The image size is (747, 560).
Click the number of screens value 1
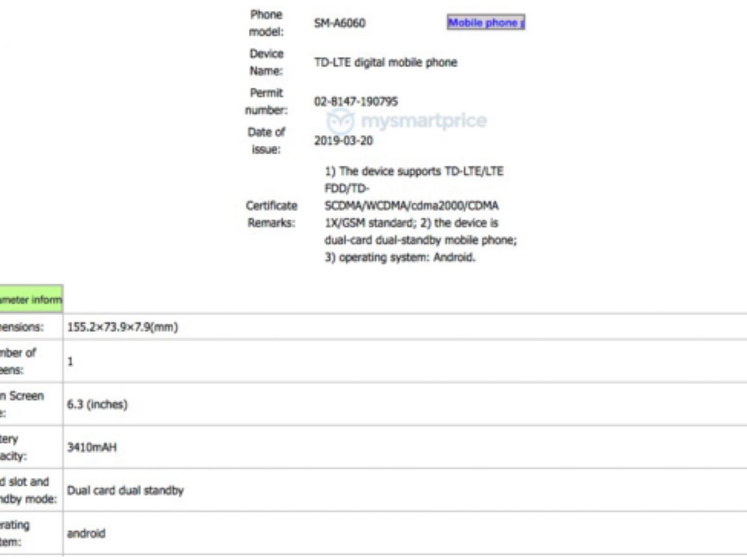[70, 361]
